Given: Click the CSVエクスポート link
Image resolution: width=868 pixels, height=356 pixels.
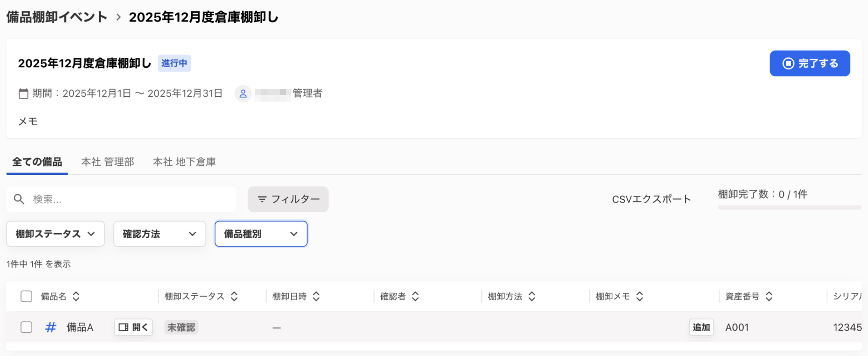Looking at the screenshot, I should point(651,199).
